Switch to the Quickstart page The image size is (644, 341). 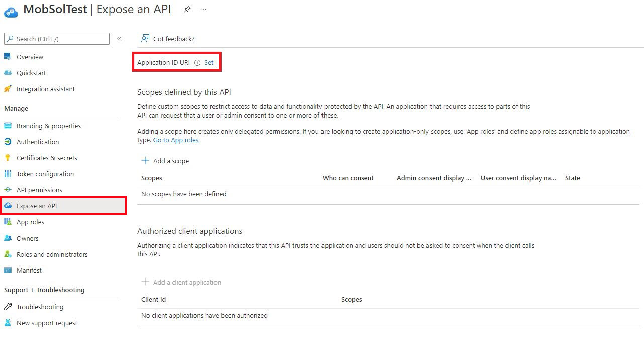(31, 73)
